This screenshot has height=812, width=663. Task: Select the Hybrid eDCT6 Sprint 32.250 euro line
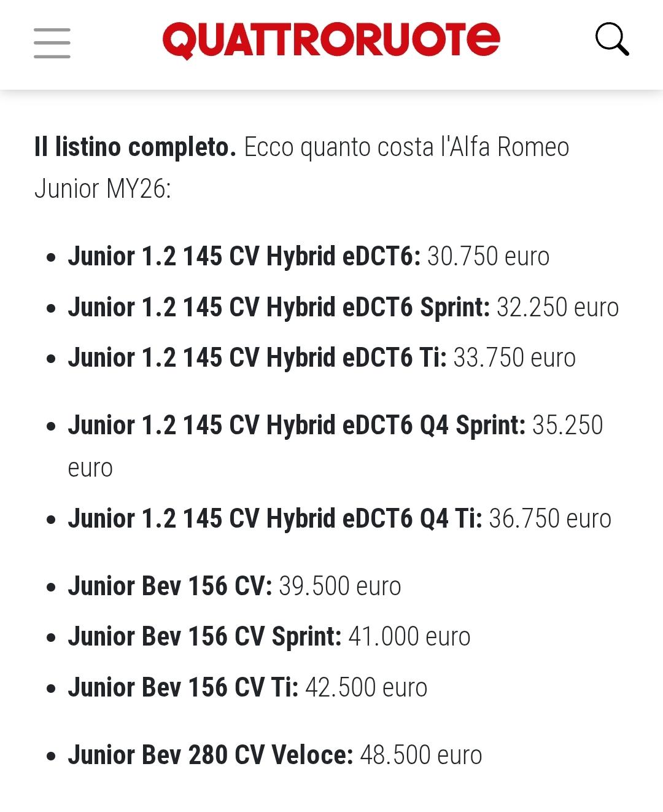(343, 307)
